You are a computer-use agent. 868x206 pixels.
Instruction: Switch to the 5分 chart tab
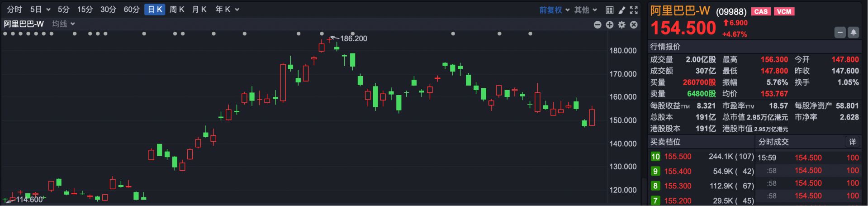pos(64,10)
